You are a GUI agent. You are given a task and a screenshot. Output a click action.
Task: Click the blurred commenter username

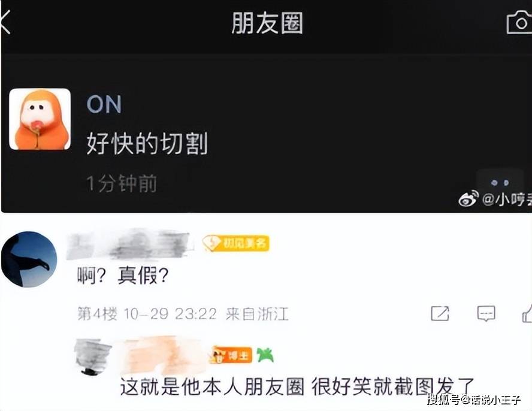click(130, 244)
